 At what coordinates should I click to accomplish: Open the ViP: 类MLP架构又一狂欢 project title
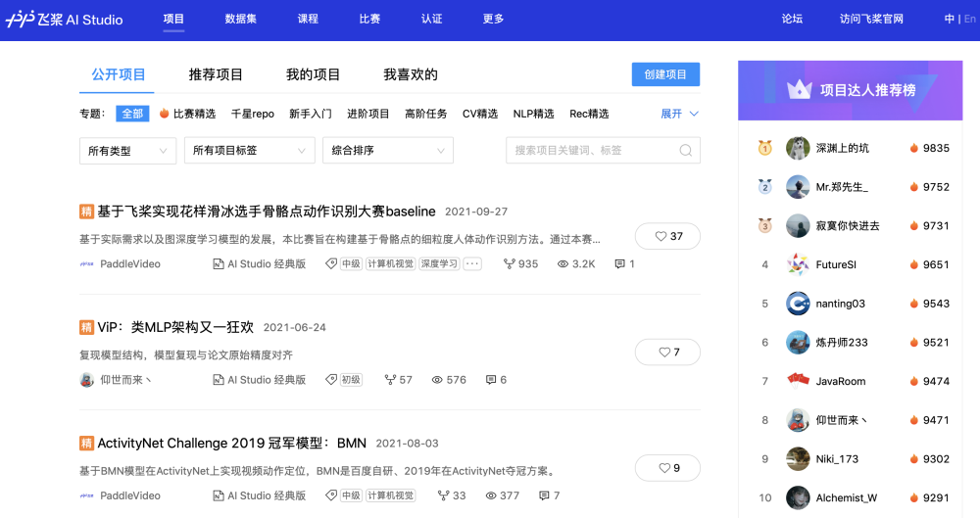[x=175, y=327]
